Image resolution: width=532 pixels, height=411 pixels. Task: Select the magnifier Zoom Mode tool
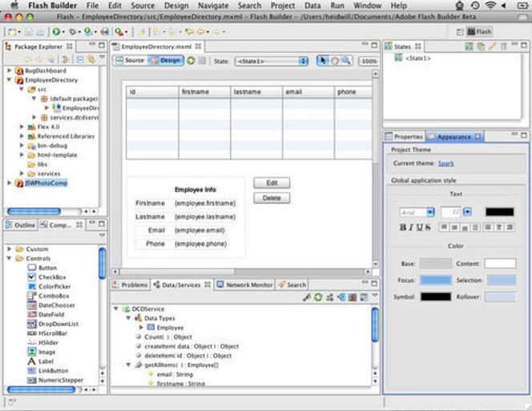[346, 61]
